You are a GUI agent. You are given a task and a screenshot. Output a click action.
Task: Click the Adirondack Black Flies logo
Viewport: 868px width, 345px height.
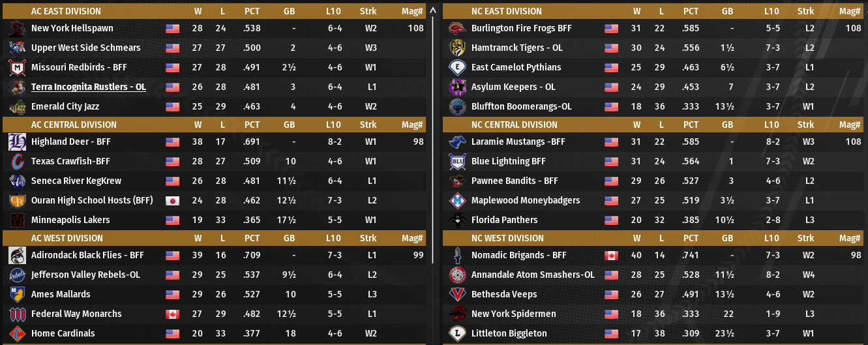17,256
